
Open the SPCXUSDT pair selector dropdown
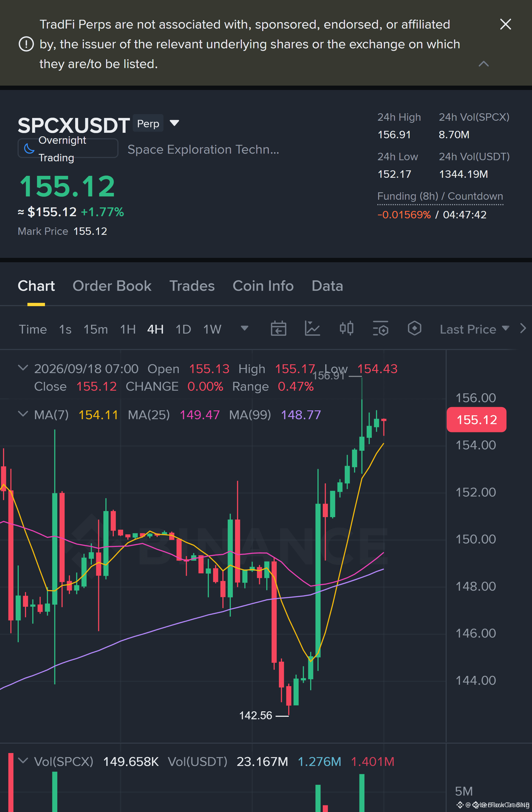pos(174,123)
